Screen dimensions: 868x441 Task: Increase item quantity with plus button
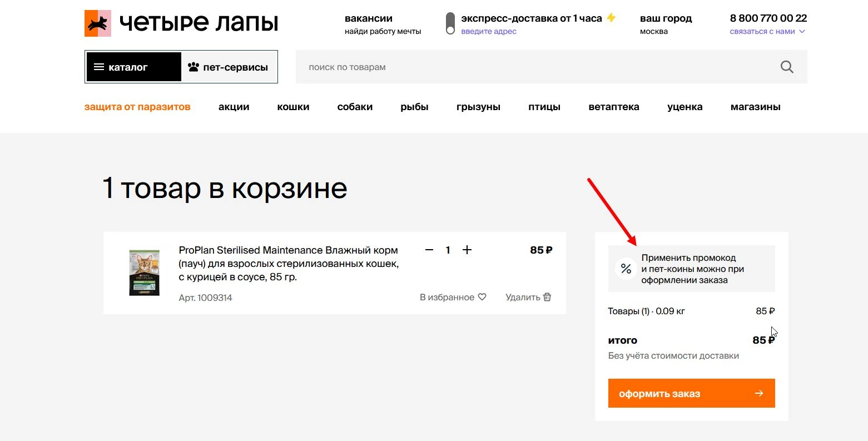[x=467, y=250]
